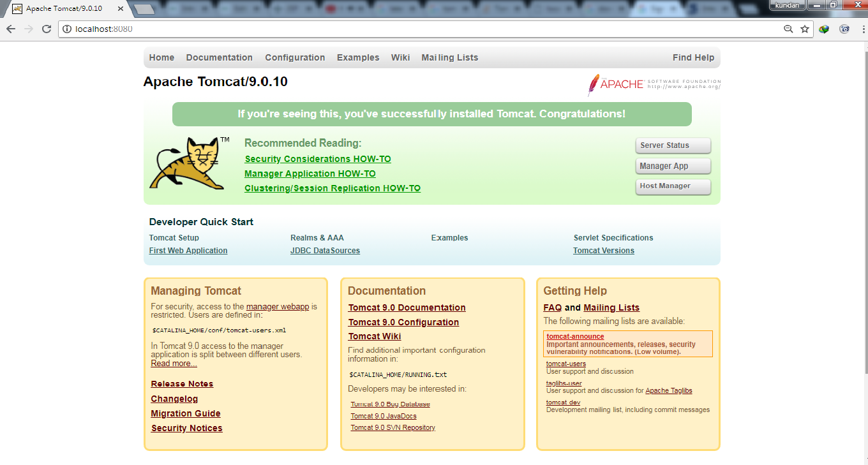Open Tomcat Versions link

[x=604, y=251]
